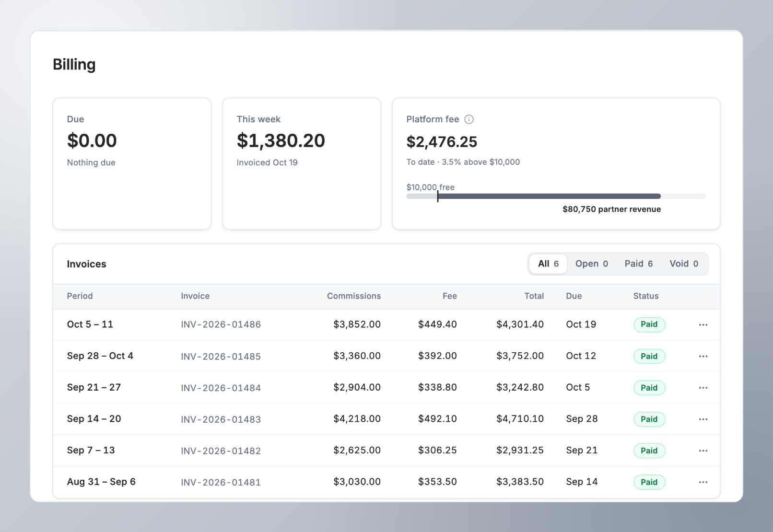The image size is (773, 532).
Task: Select the Sep 7 – 13 period cell
Action: [91, 451]
